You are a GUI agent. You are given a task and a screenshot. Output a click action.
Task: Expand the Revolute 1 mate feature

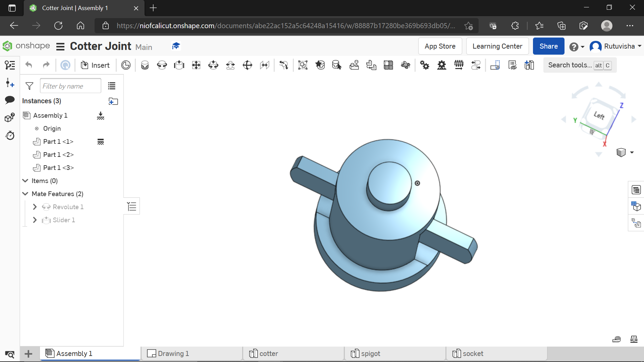tap(35, 207)
